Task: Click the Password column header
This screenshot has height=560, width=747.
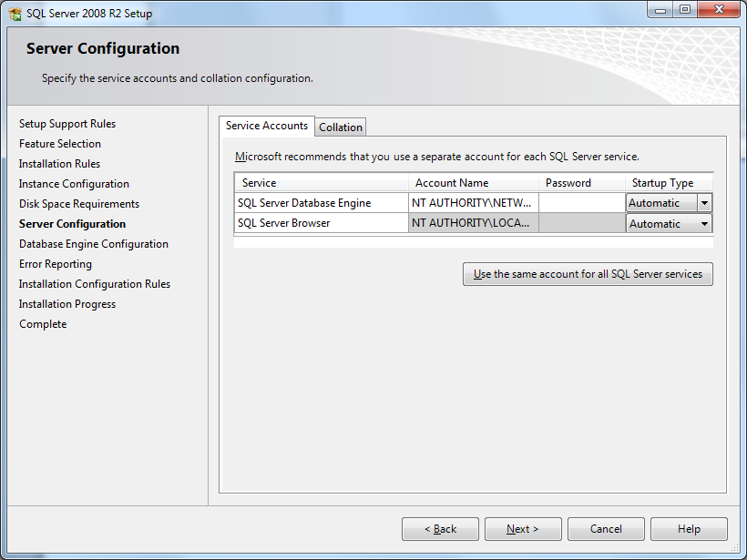Action: coord(582,183)
